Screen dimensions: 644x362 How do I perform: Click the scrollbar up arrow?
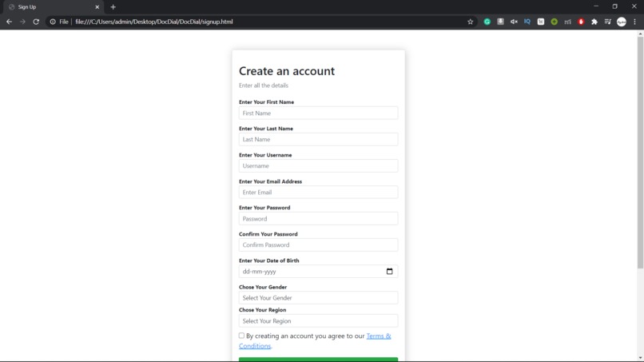pyautogui.click(x=640, y=34)
